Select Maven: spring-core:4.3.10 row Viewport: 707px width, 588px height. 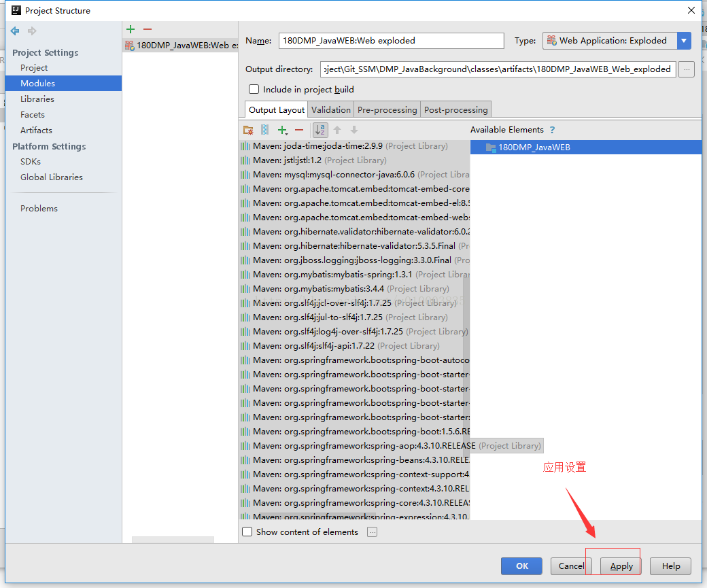[x=354, y=503]
